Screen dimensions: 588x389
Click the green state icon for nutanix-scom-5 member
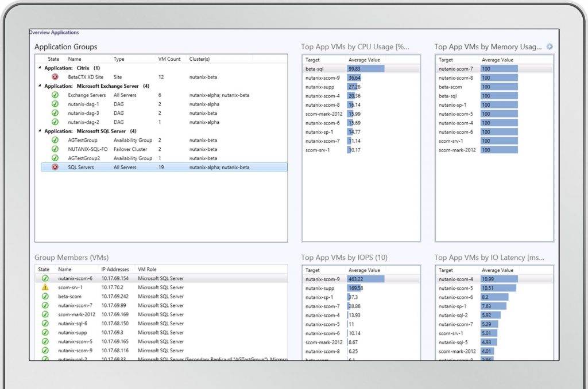point(45,341)
